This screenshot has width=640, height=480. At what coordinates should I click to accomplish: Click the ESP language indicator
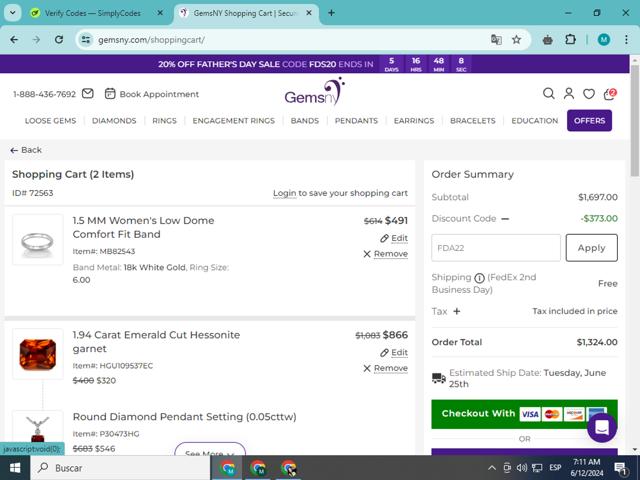tap(555, 468)
